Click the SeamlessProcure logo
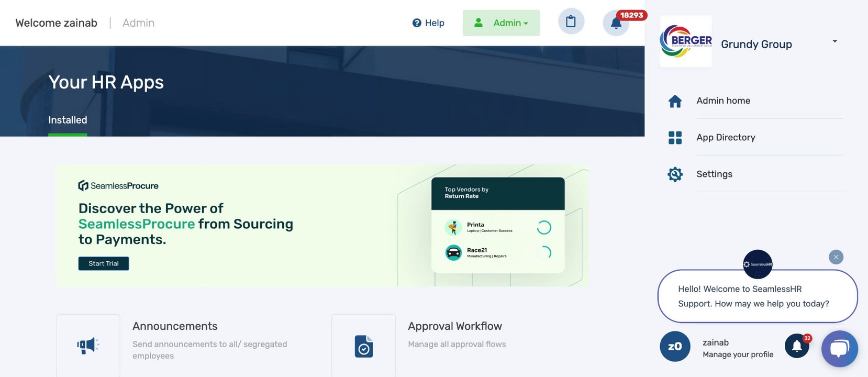The image size is (868, 377). point(118,186)
